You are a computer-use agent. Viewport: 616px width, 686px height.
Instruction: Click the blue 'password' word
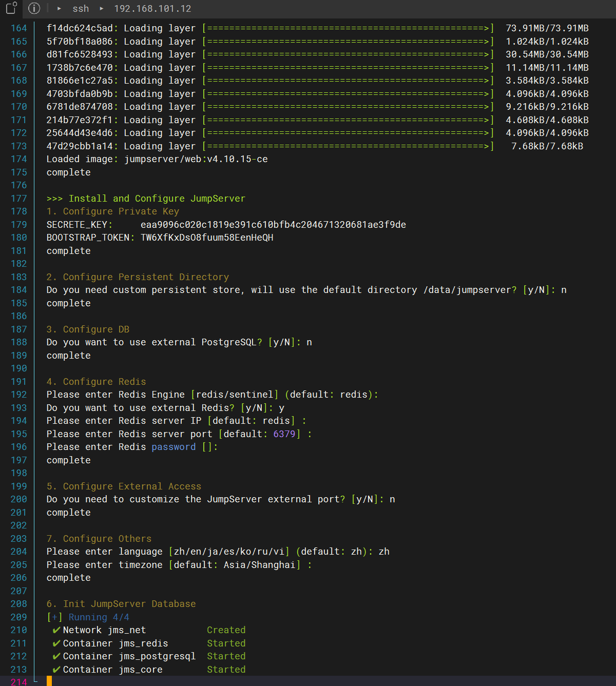tap(174, 447)
